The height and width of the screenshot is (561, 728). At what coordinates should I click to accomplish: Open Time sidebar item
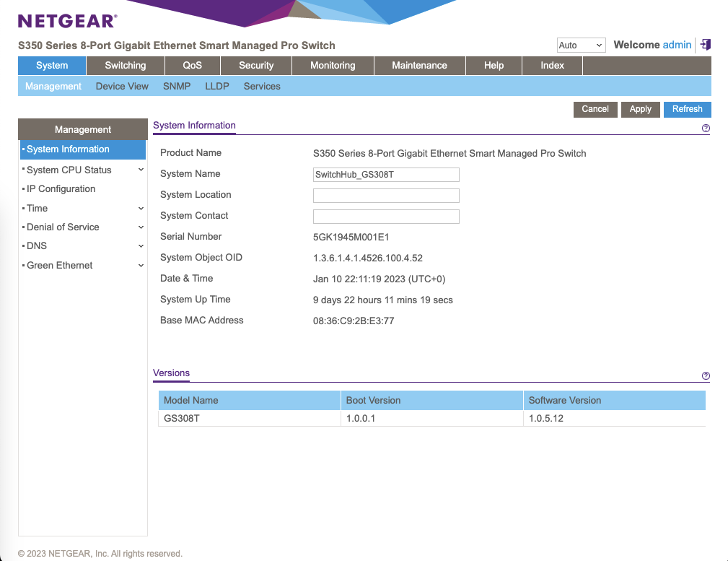click(37, 209)
